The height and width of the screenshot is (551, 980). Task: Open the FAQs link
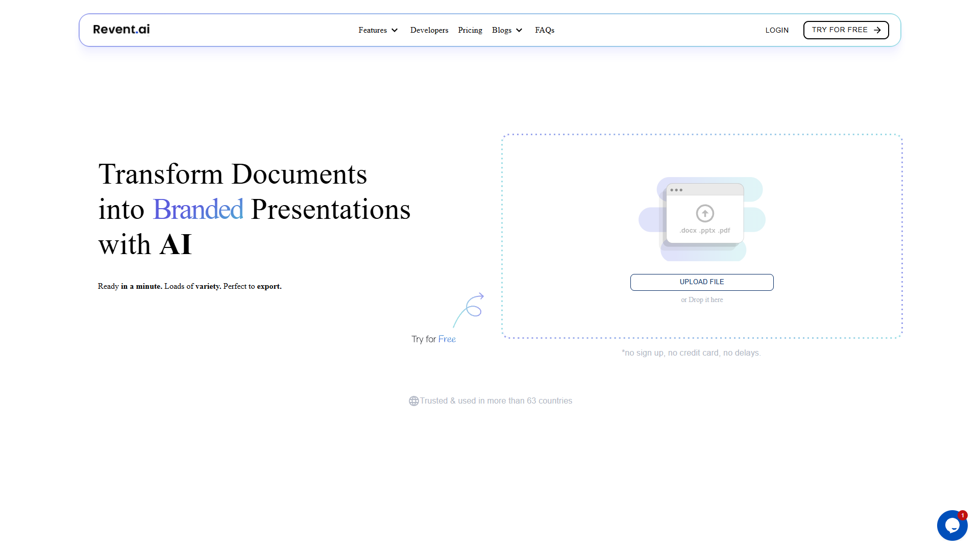tap(545, 30)
